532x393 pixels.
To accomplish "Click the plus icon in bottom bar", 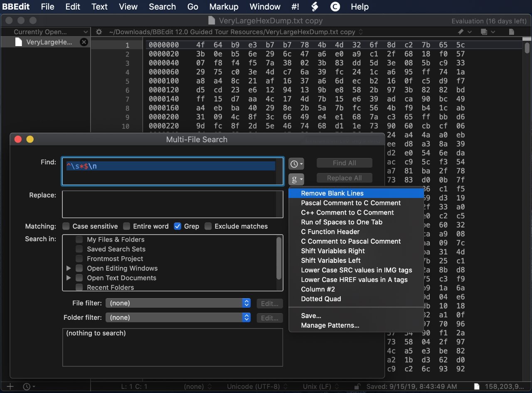I will point(10,386).
